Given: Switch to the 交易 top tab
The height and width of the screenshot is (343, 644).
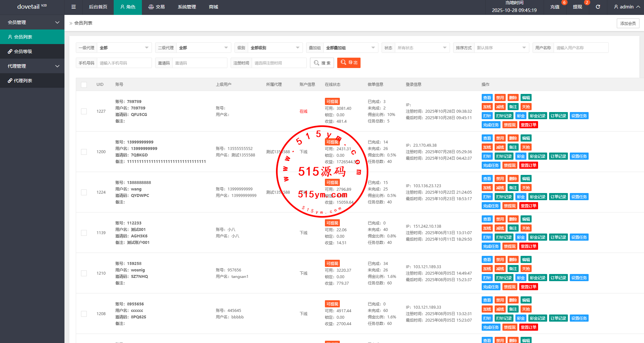Looking at the screenshot, I should pyautogui.click(x=156, y=7).
